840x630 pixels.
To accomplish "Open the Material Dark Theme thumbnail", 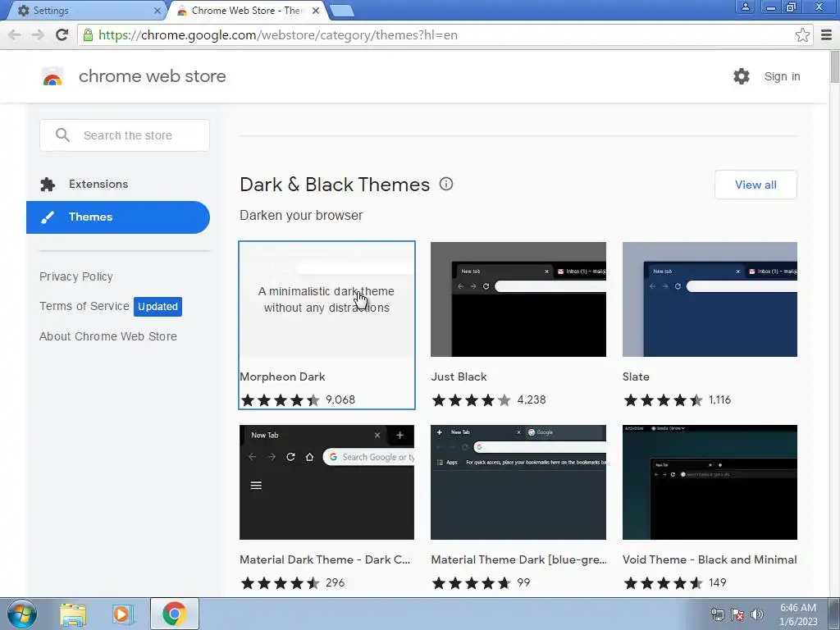I will 326,482.
